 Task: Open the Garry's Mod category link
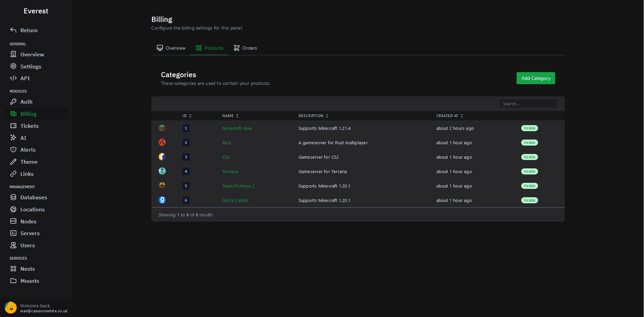235,200
